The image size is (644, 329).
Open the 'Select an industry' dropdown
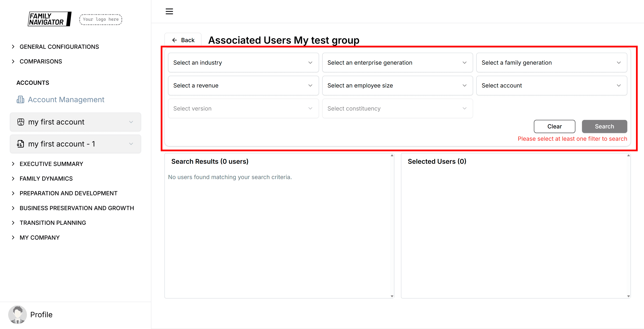[243, 62]
